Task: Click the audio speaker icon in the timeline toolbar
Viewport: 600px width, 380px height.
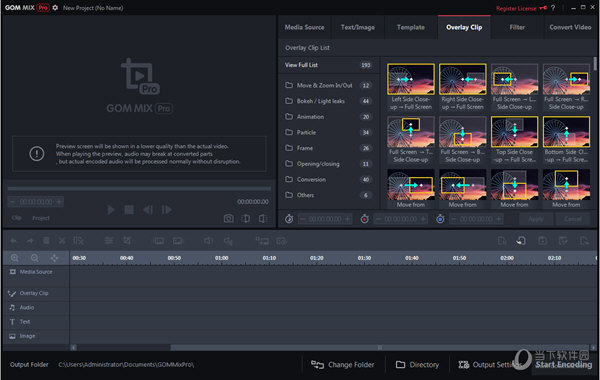Action: click(x=209, y=241)
